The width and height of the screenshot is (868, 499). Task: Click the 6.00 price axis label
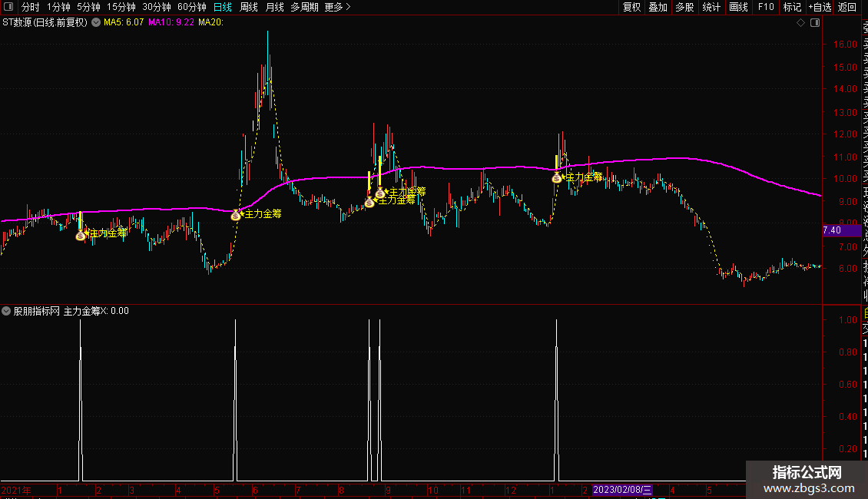[x=847, y=269]
